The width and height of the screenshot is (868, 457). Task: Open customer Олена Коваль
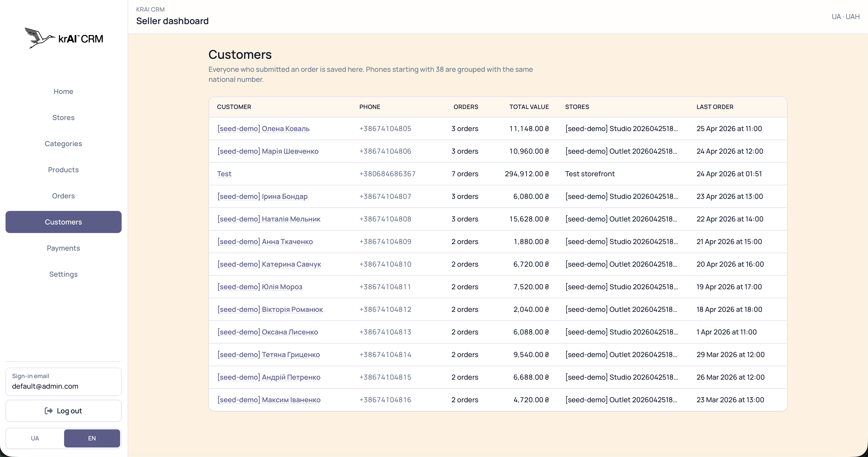tap(263, 129)
